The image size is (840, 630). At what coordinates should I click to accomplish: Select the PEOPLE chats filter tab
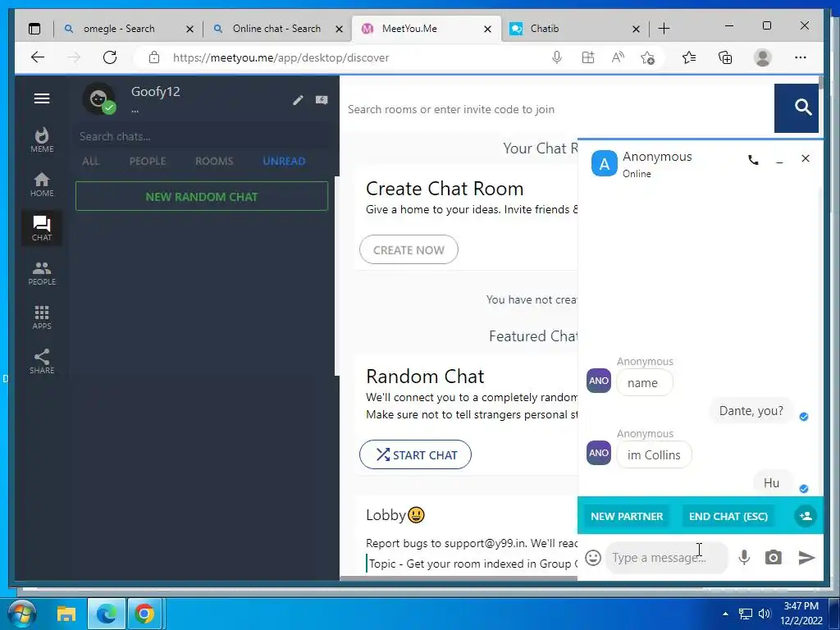click(x=148, y=162)
